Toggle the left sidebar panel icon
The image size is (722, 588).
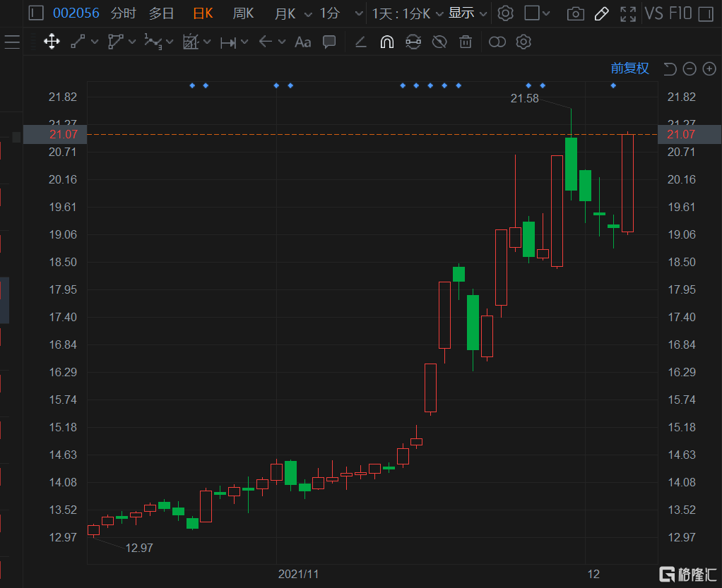coord(36,13)
